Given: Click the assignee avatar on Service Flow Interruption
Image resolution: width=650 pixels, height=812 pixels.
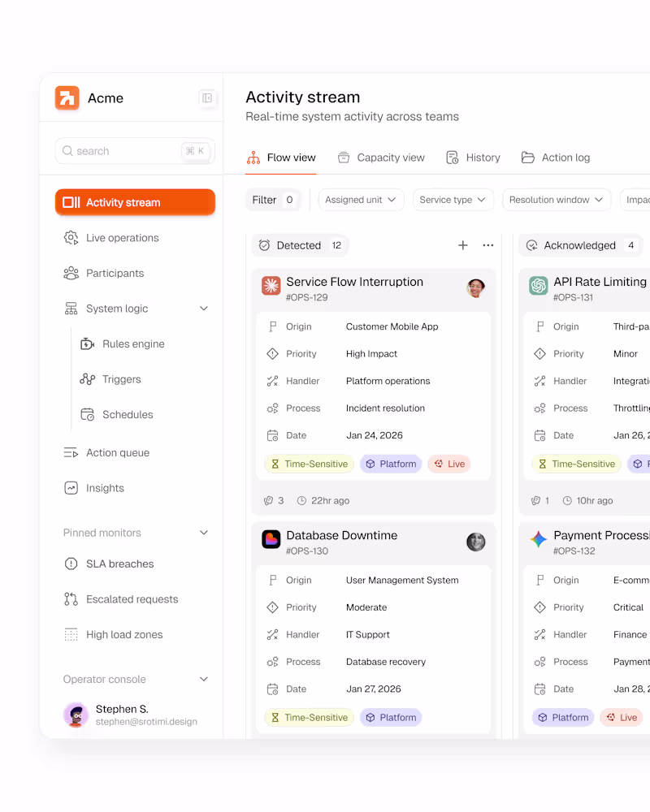Looking at the screenshot, I should (476, 288).
